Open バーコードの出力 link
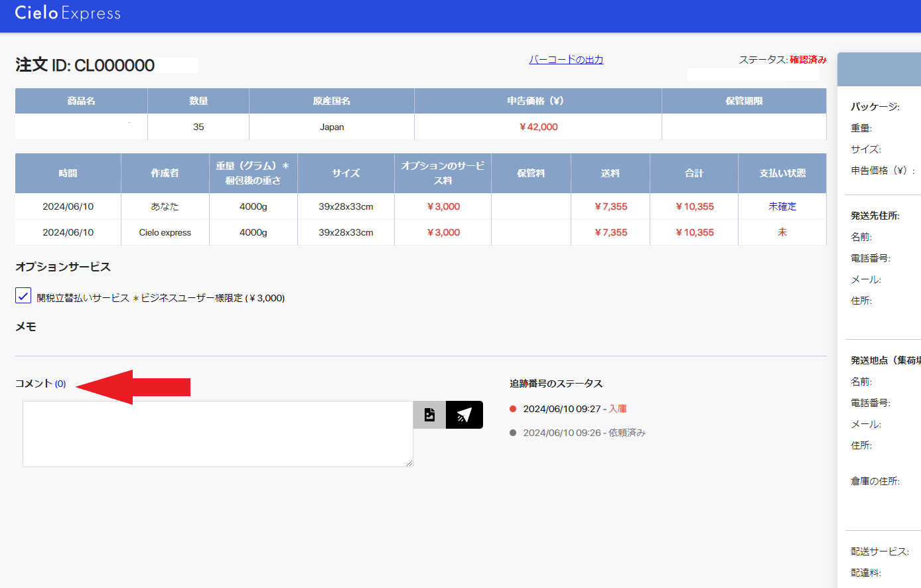This screenshot has width=921, height=588. (566, 60)
